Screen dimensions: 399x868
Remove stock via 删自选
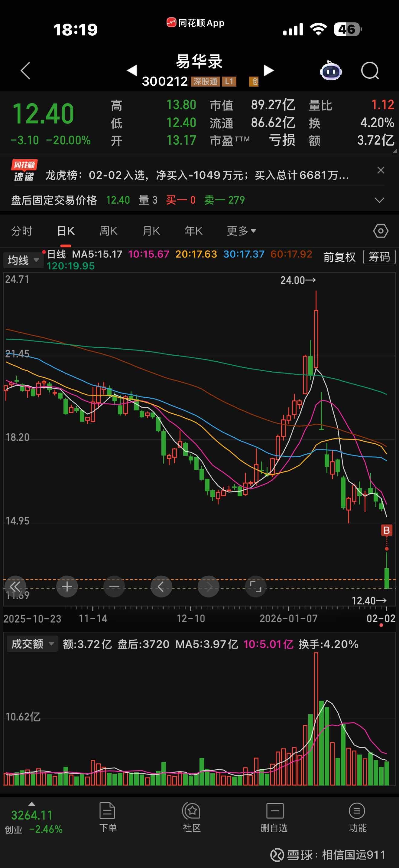coord(274,817)
